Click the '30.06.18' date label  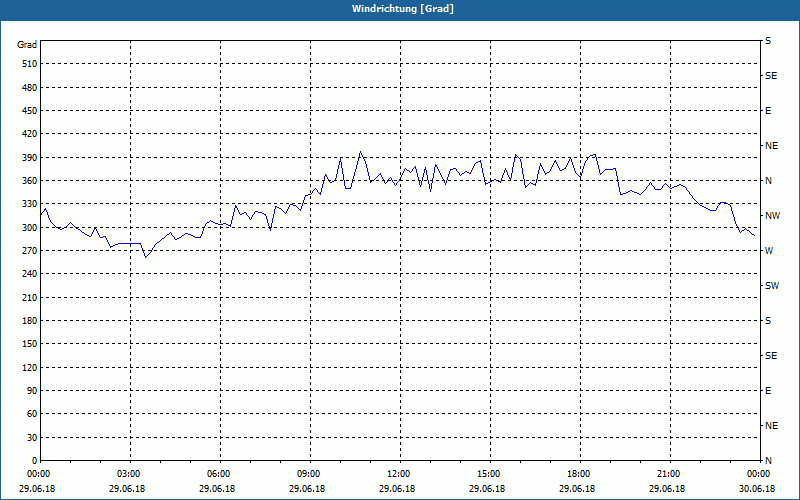click(757, 489)
